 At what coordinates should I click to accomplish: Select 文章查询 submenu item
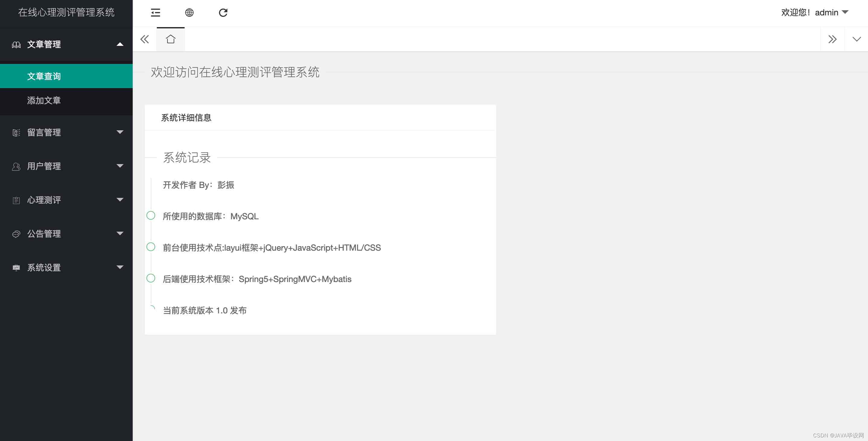(44, 76)
